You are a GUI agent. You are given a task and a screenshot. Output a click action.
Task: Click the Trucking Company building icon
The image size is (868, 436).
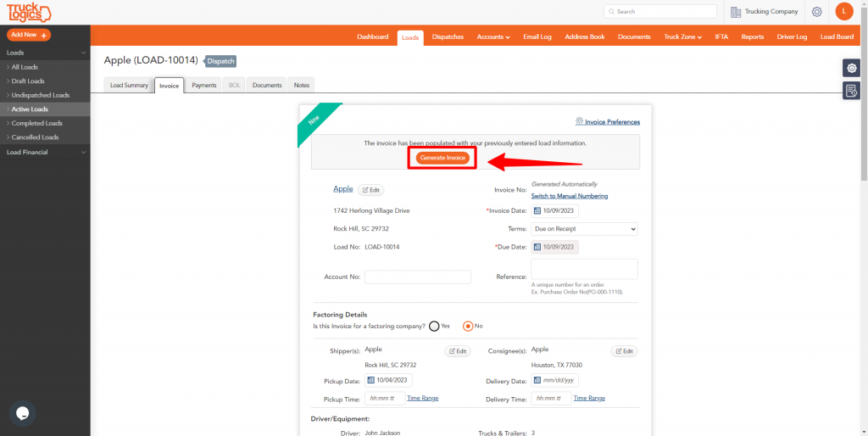point(736,12)
